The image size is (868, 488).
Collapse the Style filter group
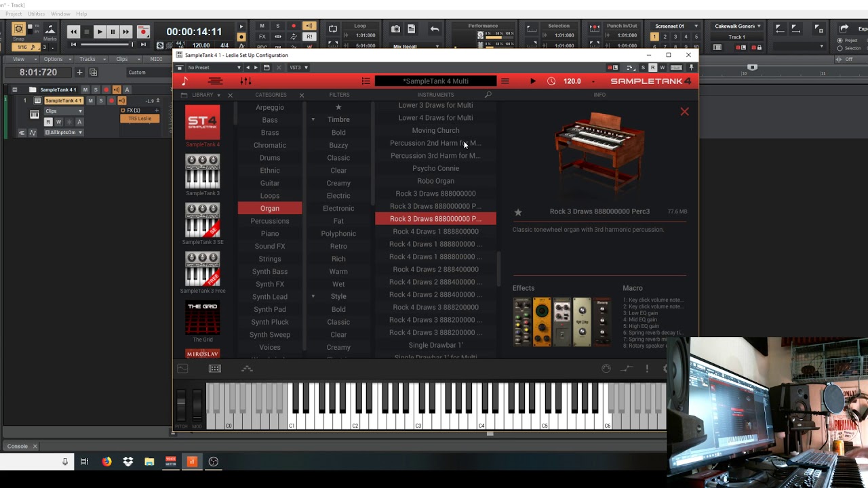tap(313, 297)
